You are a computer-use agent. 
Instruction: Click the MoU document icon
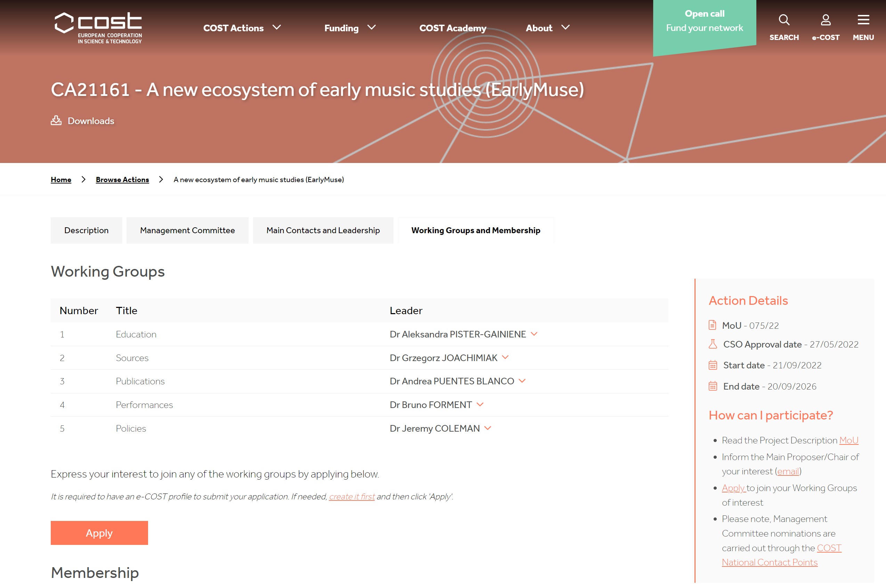[x=712, y=325]
